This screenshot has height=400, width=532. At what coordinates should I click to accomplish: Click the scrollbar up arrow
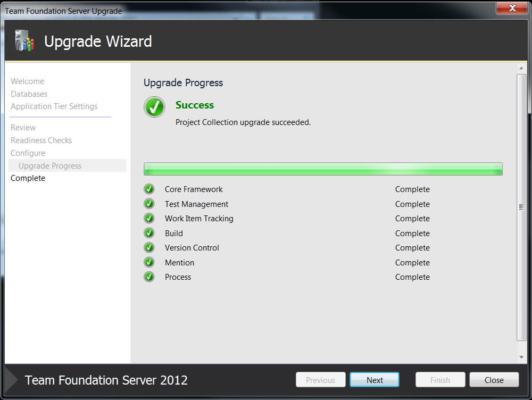[521, 68]
